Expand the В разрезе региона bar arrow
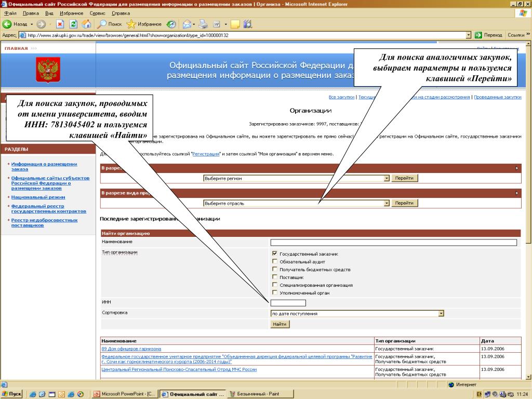The height and width of the screenshot is (399, 532). (517, 168)
